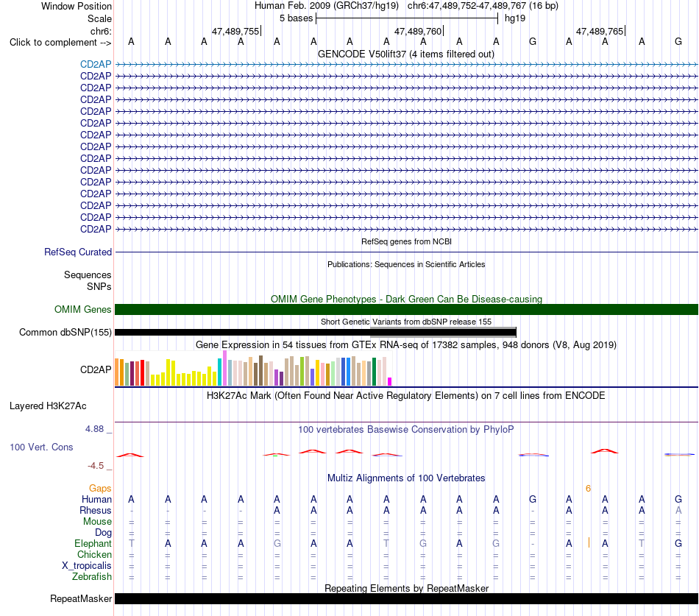
Task: Click the Mouse species label
Action: 97,522
